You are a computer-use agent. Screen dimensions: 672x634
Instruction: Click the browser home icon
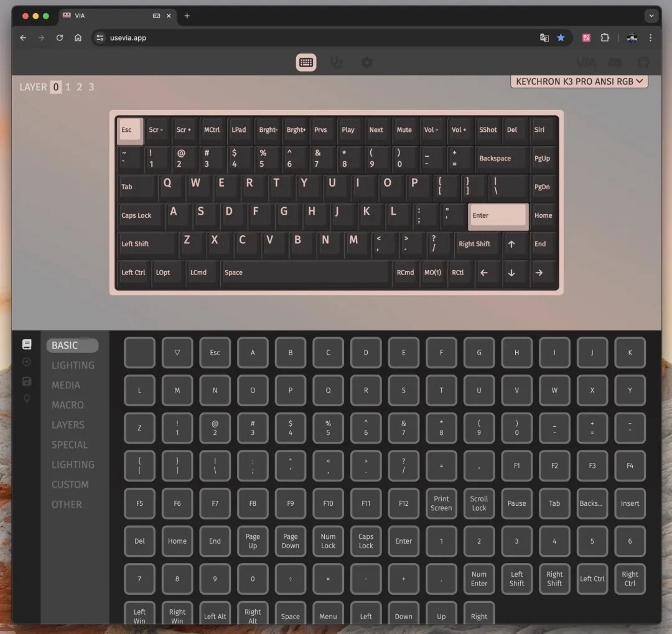click(78, 38)
